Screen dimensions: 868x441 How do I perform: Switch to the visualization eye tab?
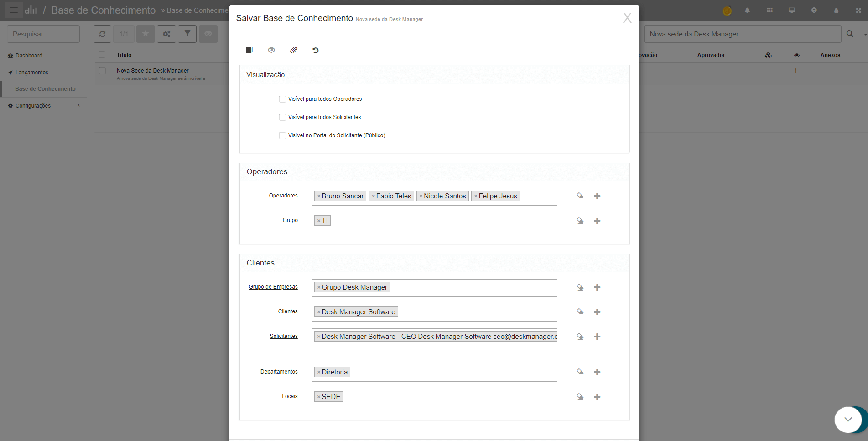[271, 50]
